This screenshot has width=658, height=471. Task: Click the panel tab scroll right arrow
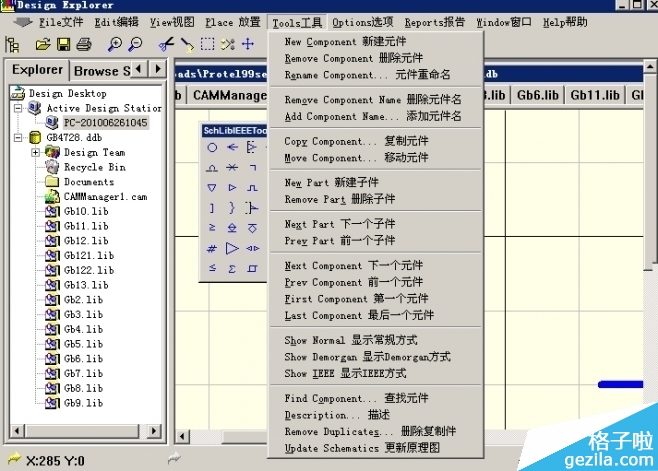tap(157, 69)
